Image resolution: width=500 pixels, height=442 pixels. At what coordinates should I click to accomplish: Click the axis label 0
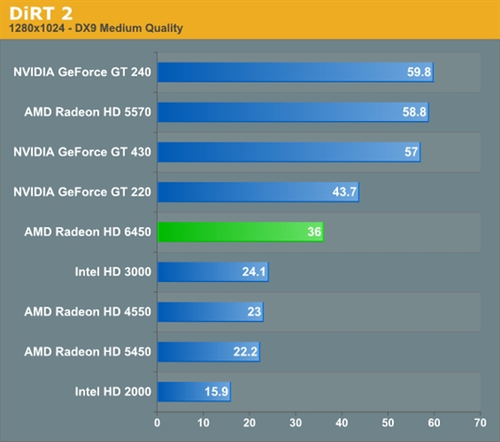click(157, 423)
